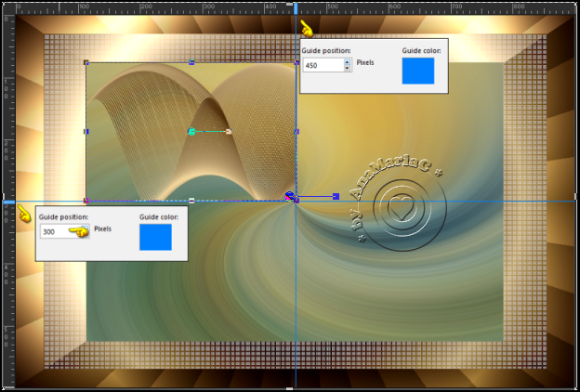The width and height of the screenshot is (580, 392).
Task: Click blue square rotation handle near canvas center
Action: (336, 196)
